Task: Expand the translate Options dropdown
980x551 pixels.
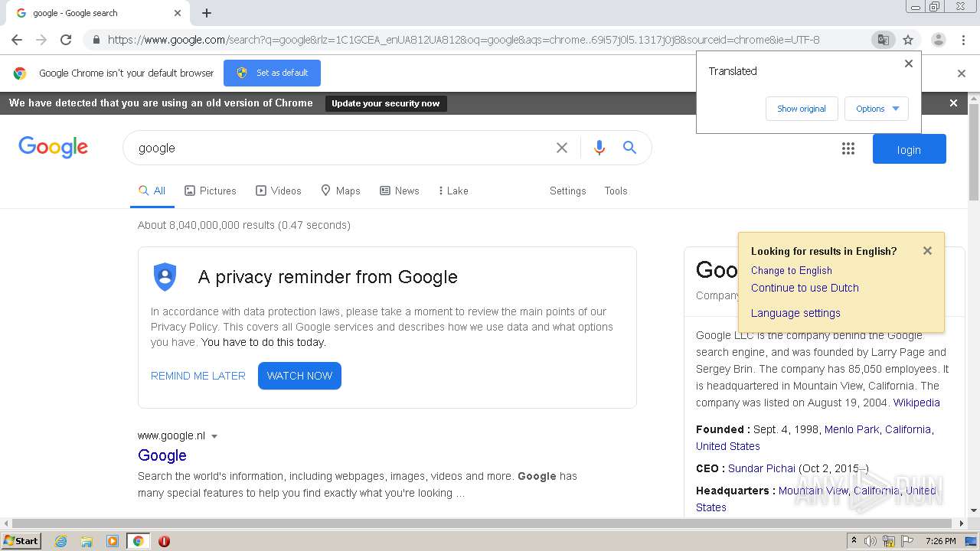Action: tap(877, 109)
